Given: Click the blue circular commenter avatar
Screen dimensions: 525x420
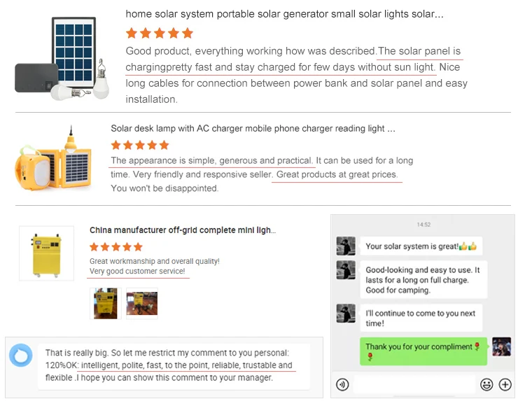Looking at the screenshot, I should click(20, 356).
